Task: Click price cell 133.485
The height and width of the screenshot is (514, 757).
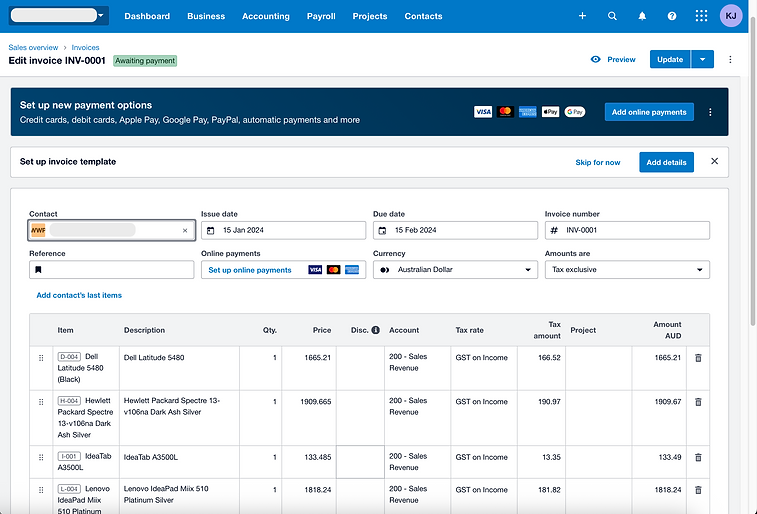Action: click(x=309, y=462)
